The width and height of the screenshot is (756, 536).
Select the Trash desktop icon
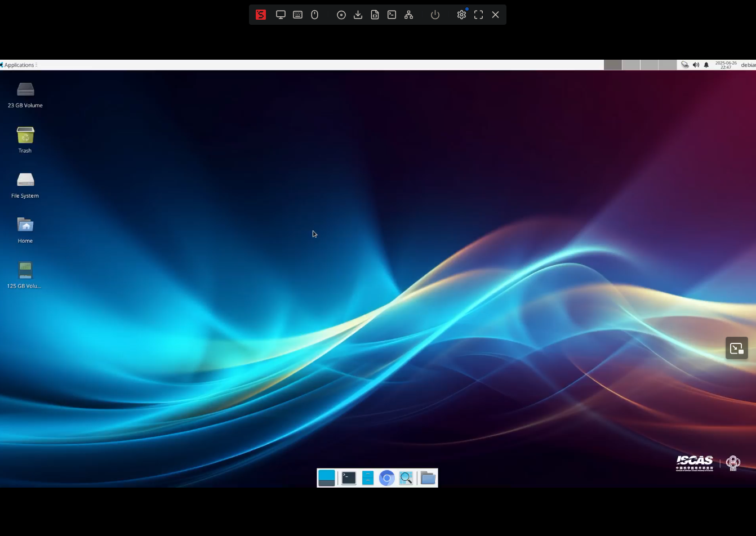(x=25, y=140)
